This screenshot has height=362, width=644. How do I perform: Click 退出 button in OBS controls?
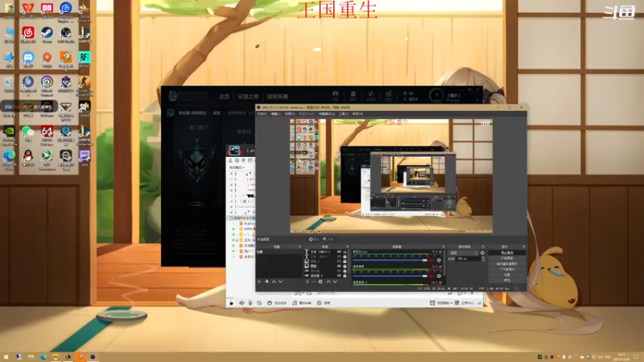[507, 280]
